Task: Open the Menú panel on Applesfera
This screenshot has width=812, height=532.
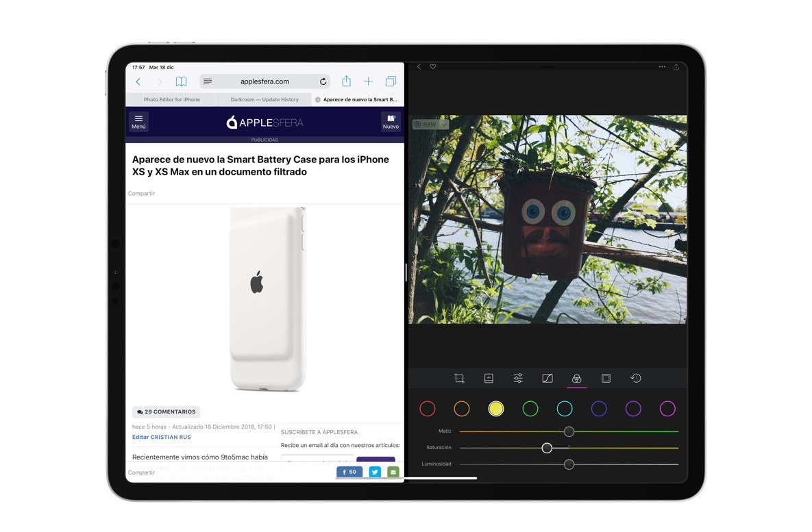Action: tap(138, 122)
